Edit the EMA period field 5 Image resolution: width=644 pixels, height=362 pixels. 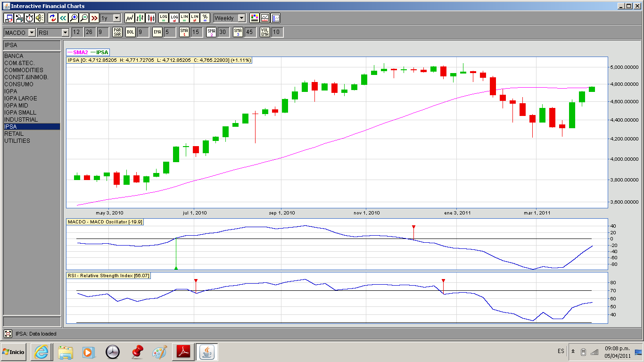[x=170, y=32]
